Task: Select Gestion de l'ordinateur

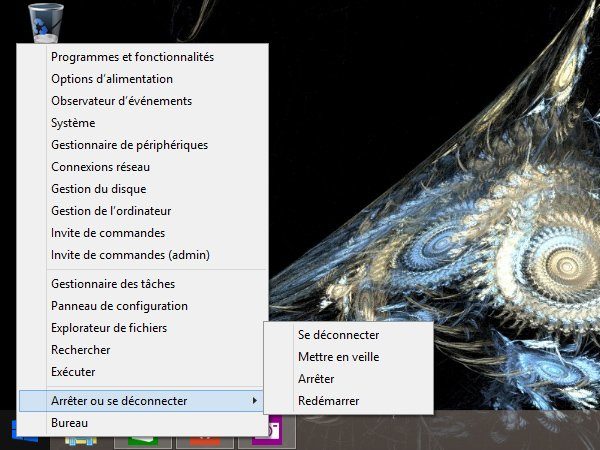Action: tap(142, 211)
